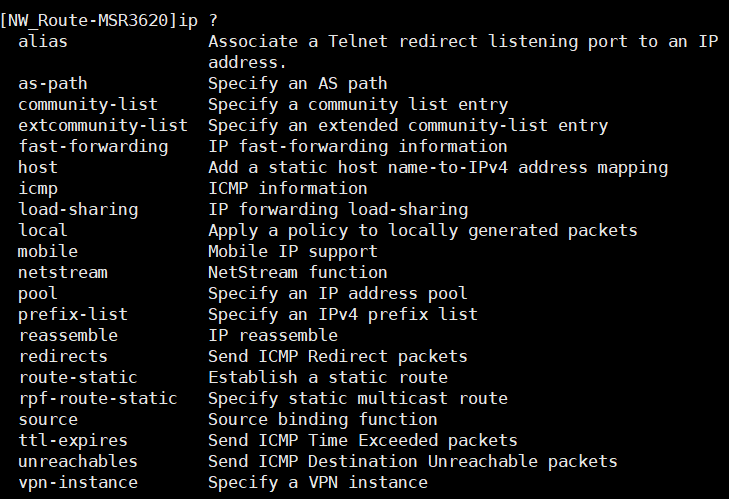Screen dimensions: 729x499
Task: Click the host command keyword
Action: [x=38, y=167]
